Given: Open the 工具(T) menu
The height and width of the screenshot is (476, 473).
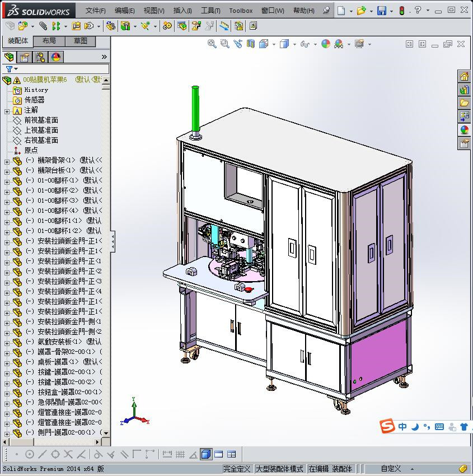Looking at the screenshot, I should (x=210, y=11).
